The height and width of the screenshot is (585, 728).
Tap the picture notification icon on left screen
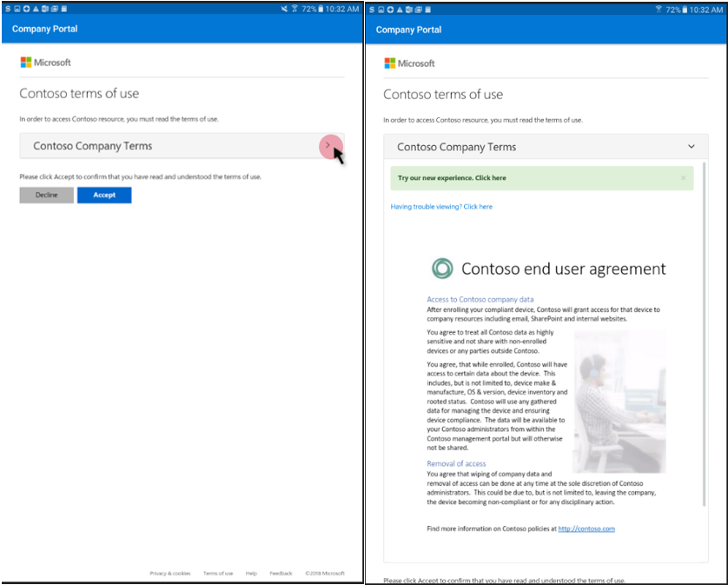(x=17, y=9)
